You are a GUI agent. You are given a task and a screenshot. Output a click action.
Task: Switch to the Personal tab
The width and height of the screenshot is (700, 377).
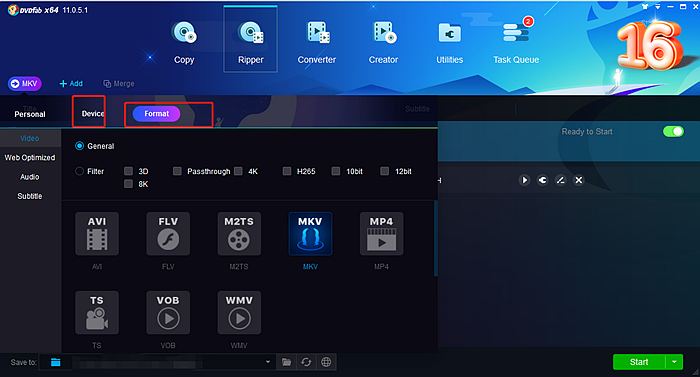point(30,114)
